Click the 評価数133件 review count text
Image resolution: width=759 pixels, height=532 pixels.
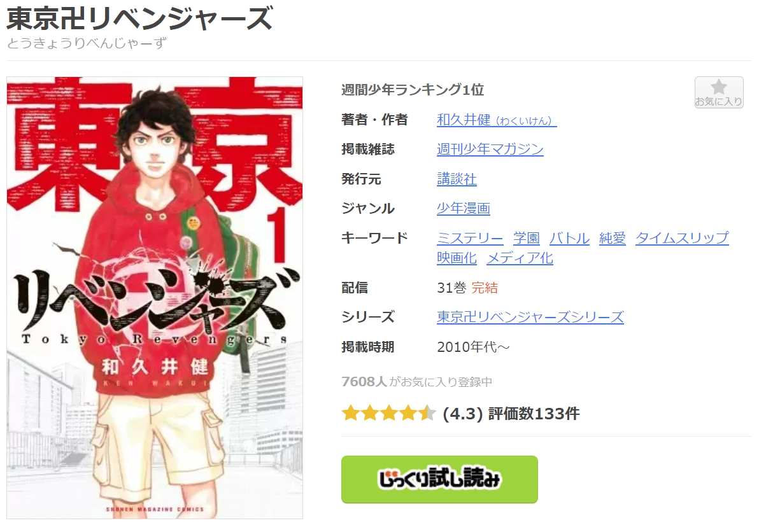534,414
